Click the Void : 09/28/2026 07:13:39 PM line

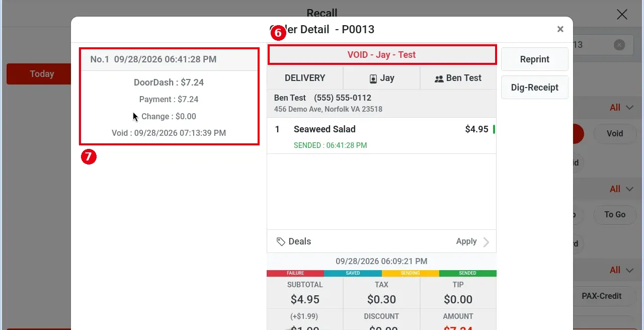(169, 133)
